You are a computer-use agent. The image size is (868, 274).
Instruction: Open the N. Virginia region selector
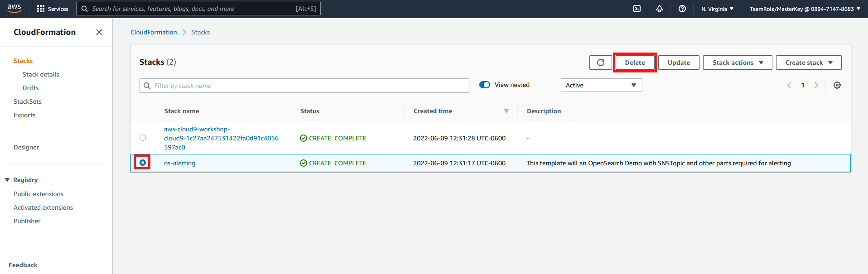(717, 9)
